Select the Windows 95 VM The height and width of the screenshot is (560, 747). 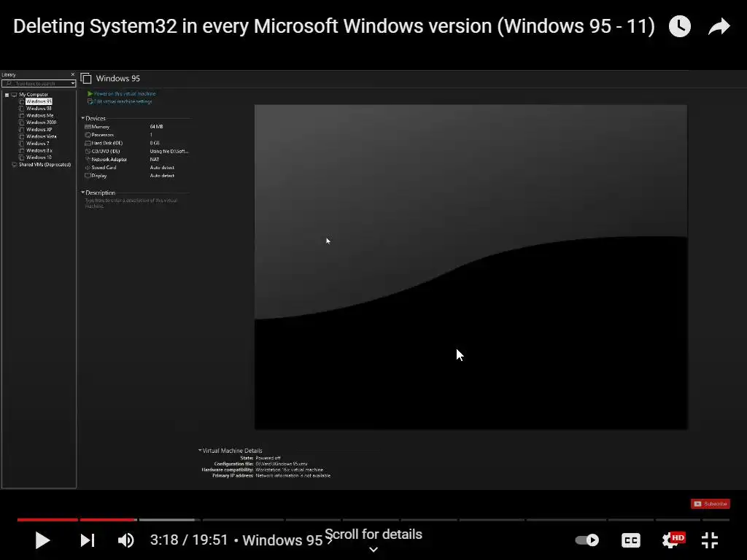(39, 101)
